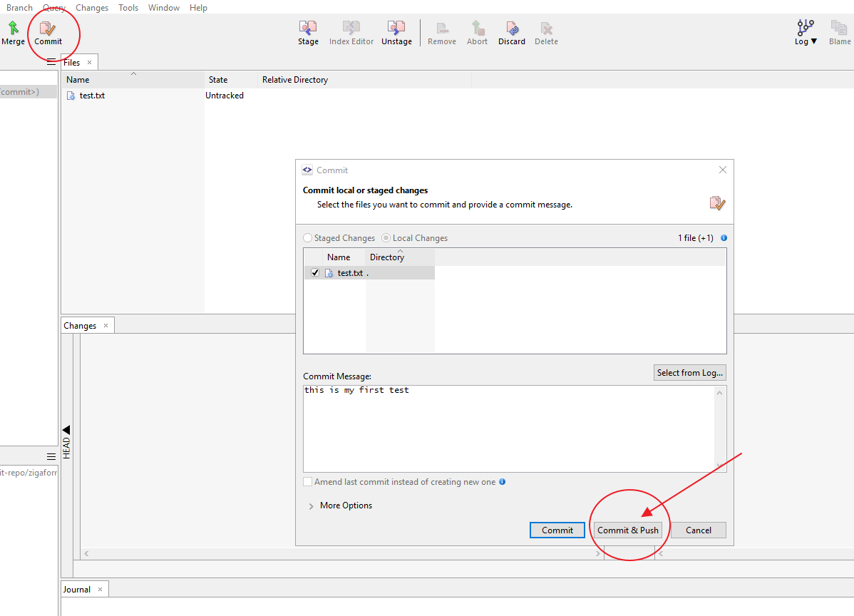Click the blue info icon beside file count

[x=724, y=238]
